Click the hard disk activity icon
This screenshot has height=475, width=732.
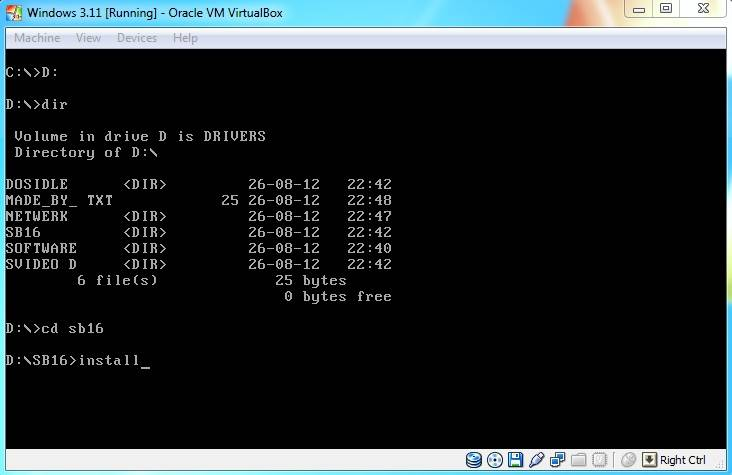(x=474, y=460)
